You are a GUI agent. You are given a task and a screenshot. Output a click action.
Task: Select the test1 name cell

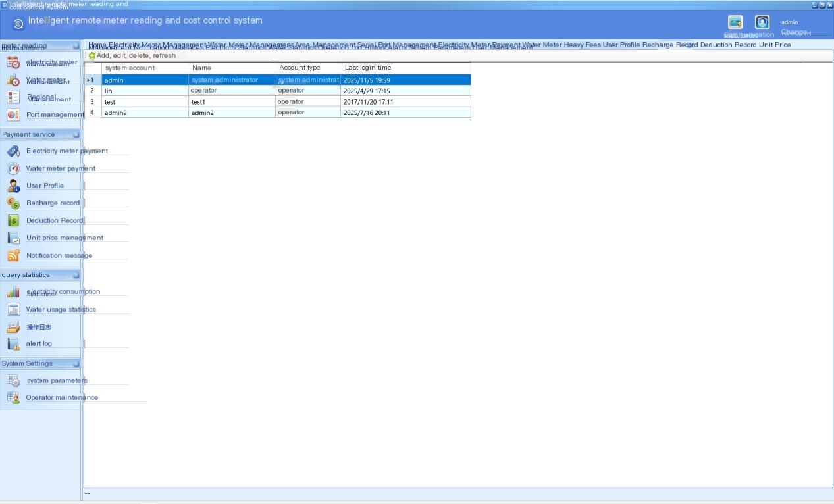pos(232,102)
